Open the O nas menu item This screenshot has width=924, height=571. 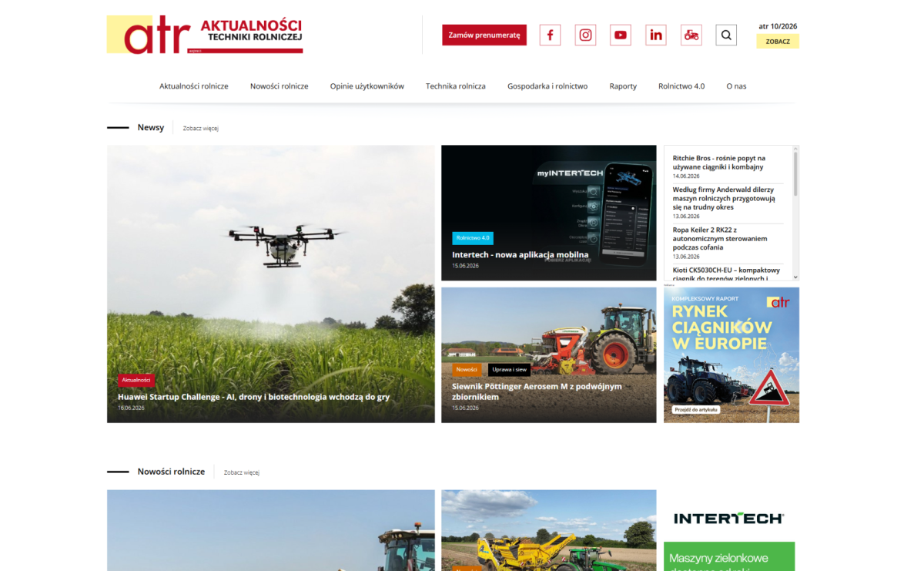pyautogui.click(x=736, y=86)
